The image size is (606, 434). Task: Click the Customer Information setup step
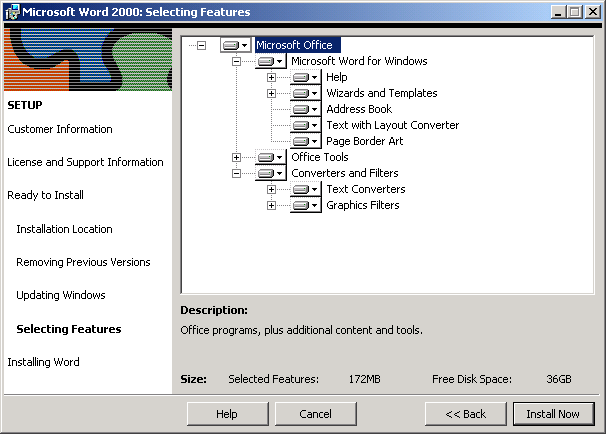60,129
